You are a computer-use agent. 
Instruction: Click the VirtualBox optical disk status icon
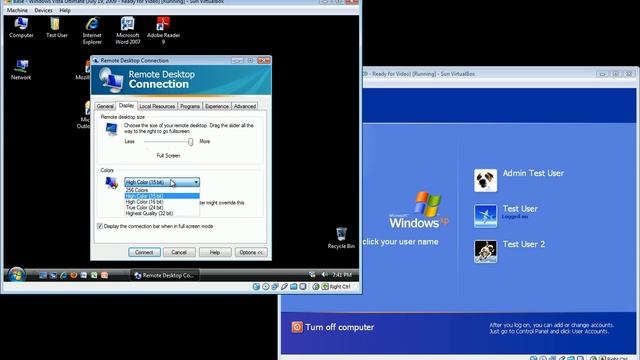[266, 287]
